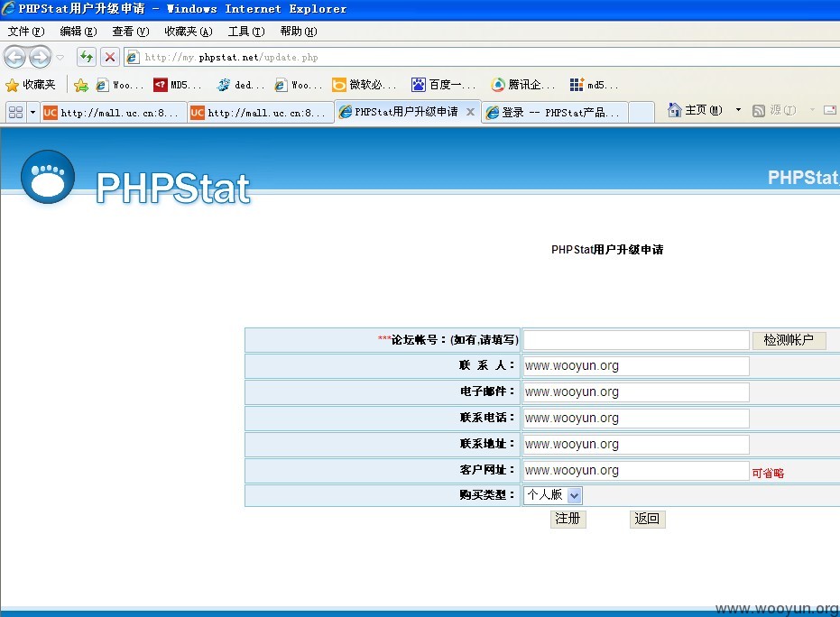Close the PHPStat用户升级申请 tab

pyautogui.click(x=470, y=112)
